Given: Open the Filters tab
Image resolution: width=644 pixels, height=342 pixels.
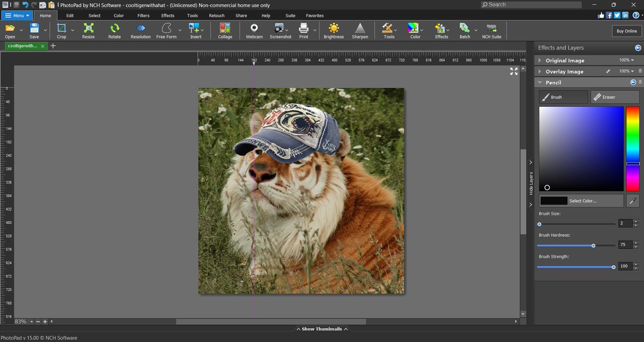Looking at the screenshot, I should tap(143, 16).
